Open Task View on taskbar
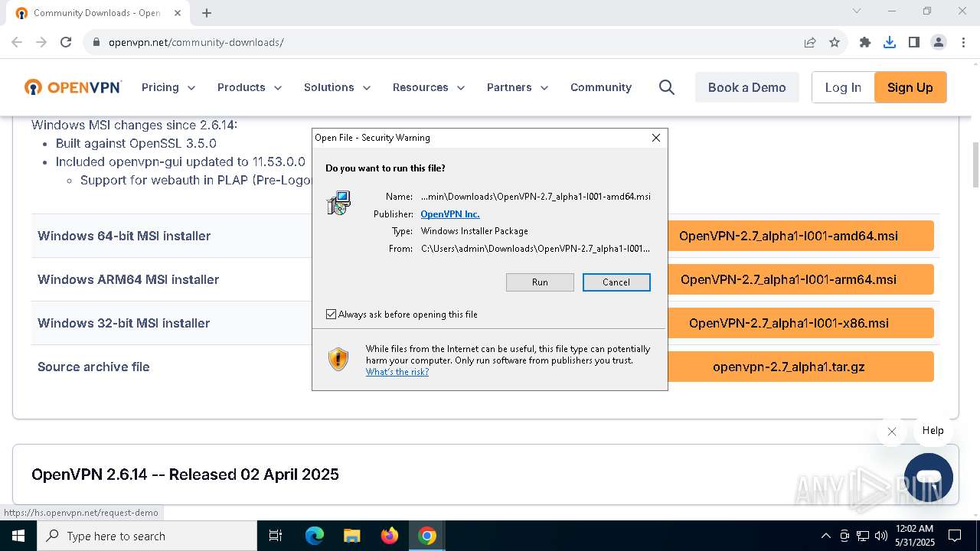This screenshot has width=980, height=551. 276,536
